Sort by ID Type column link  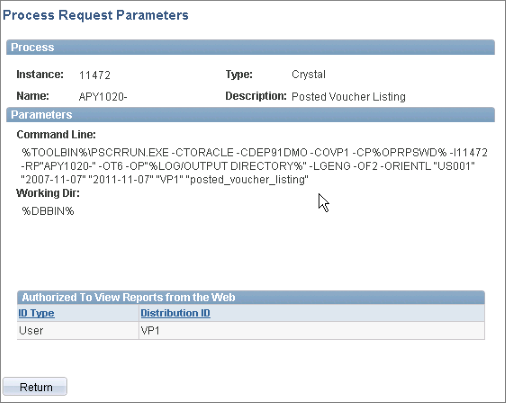(36, 313)
